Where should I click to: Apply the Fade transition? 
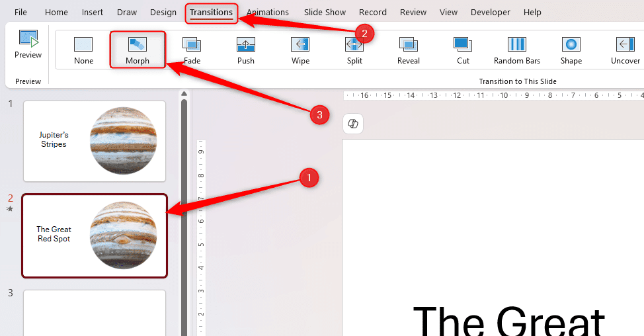(x=192, y=50)
